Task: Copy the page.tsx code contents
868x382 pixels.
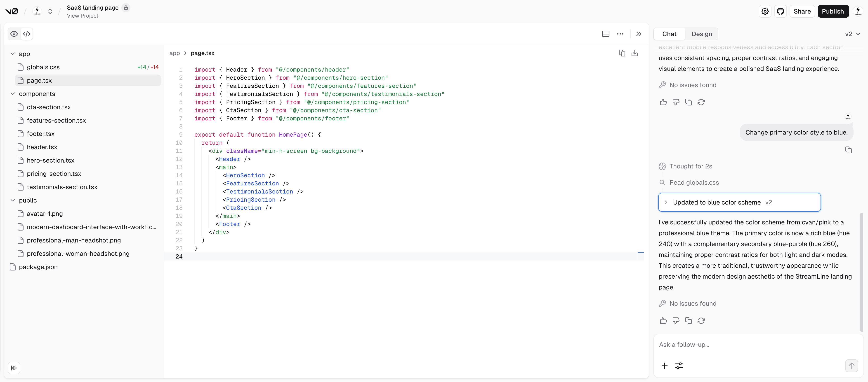Action: pyautogui.click(x=622, y=53)
